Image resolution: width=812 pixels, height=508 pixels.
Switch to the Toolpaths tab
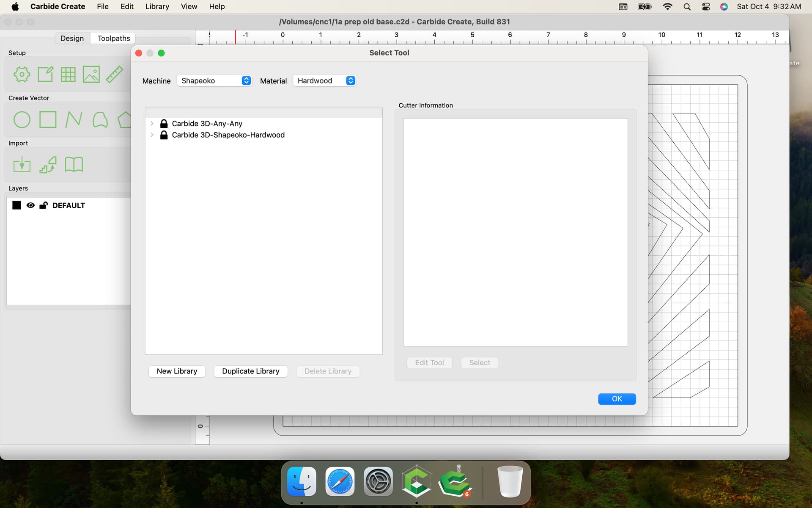tap(113, 38)
